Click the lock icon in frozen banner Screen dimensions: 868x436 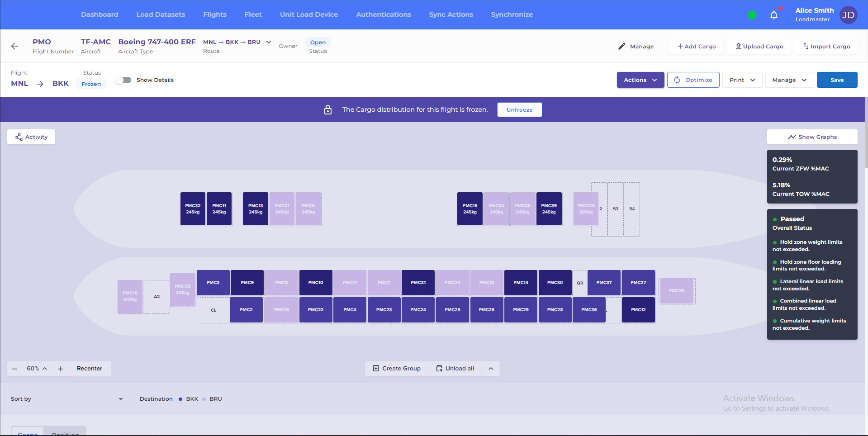click(328, 110)
